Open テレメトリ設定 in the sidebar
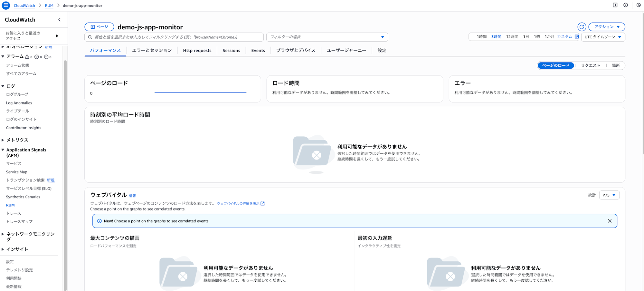644x291 pixels. pos(19,270)
